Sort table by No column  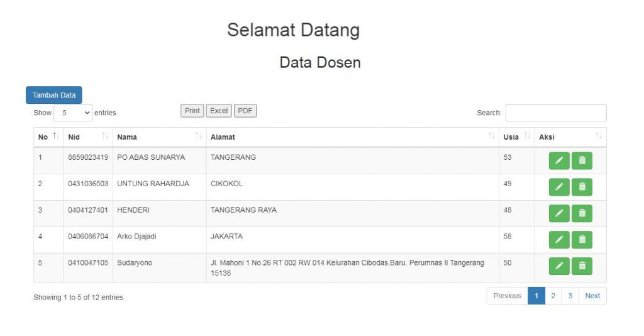[48, 137]
